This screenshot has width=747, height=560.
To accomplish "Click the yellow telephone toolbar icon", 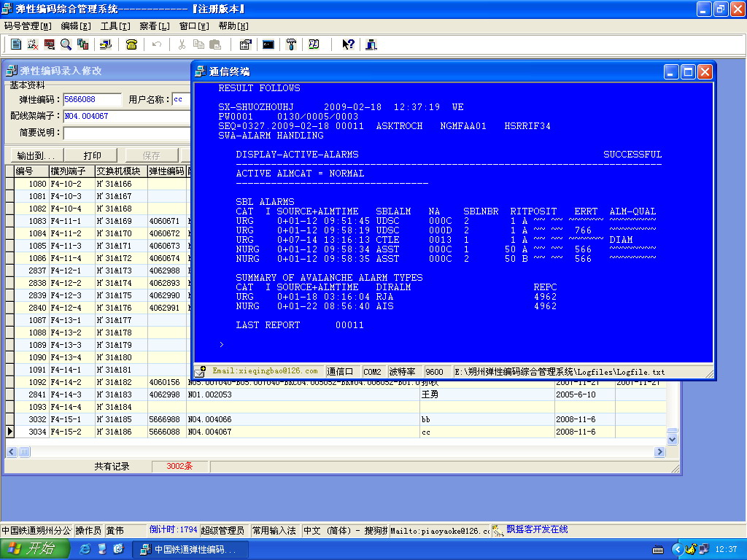I will (x=131, y=44).
